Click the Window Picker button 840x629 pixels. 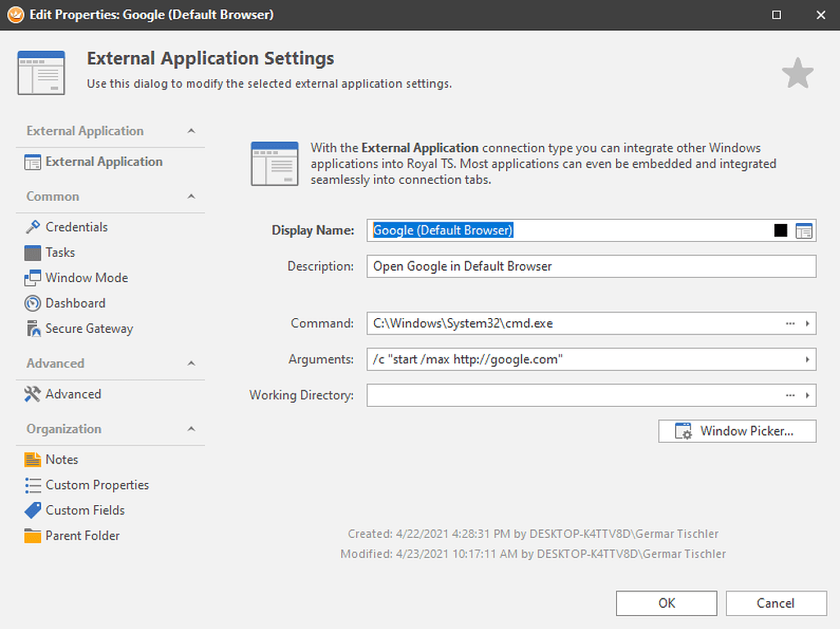[x=737, y=431]
